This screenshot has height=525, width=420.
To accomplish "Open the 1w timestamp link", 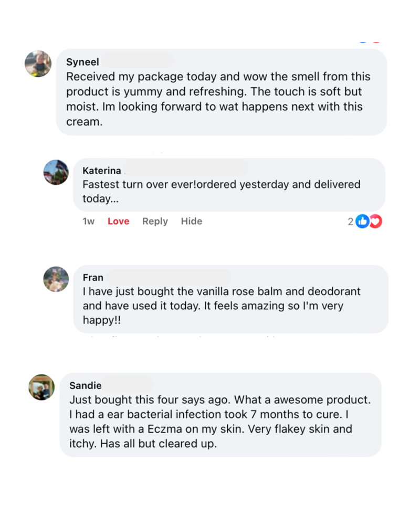I will coord(88,221).
